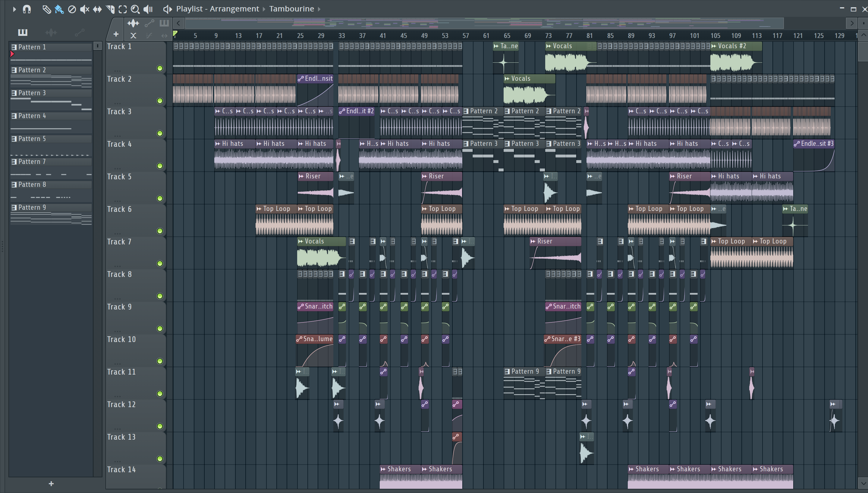Open the playlist options menu arrow
This screenshot has width=868, height=493.
[14, 9]
